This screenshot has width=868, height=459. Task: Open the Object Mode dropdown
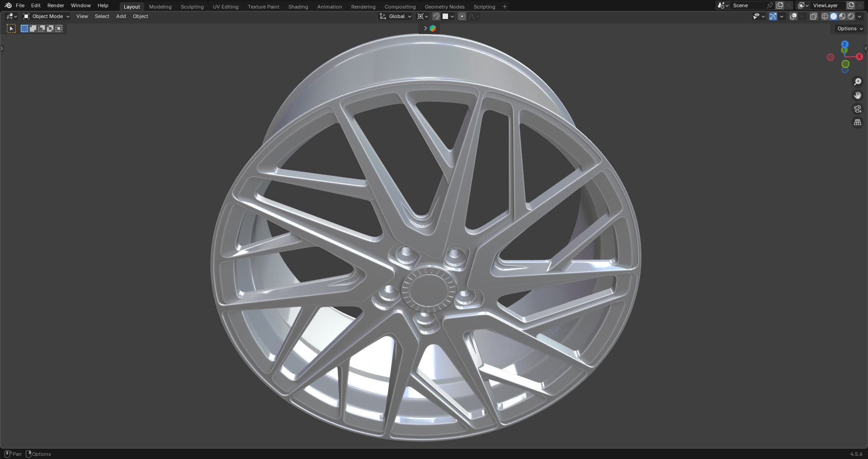[x=47, y=16]
